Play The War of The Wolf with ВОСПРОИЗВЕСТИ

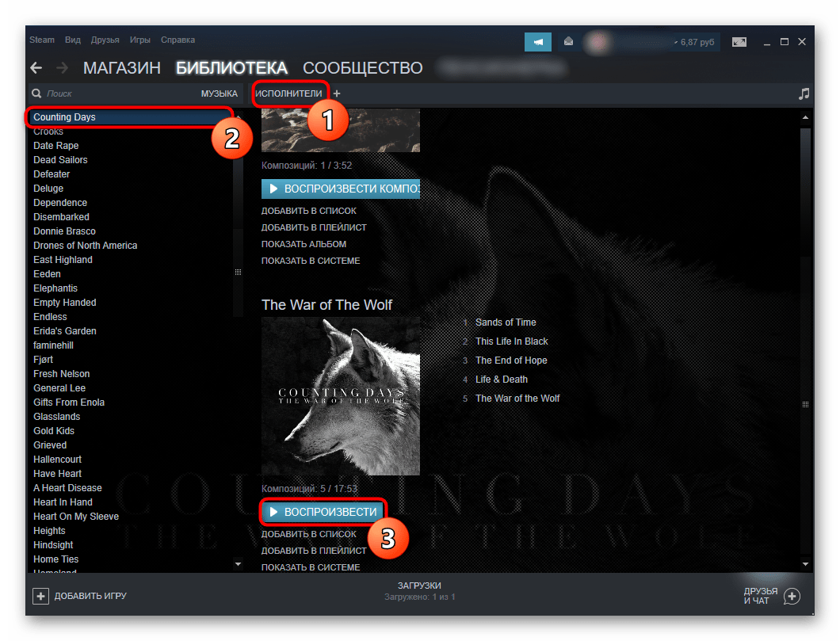click(x=323, y=512)
